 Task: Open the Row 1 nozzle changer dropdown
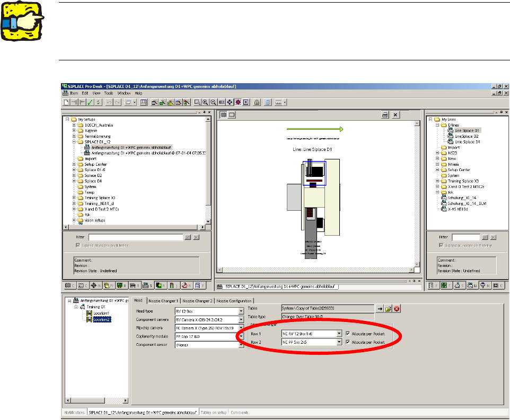pos(339,334)
